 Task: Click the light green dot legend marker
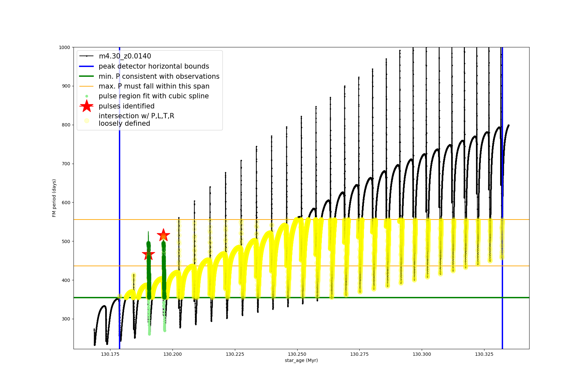click(87, 96)
